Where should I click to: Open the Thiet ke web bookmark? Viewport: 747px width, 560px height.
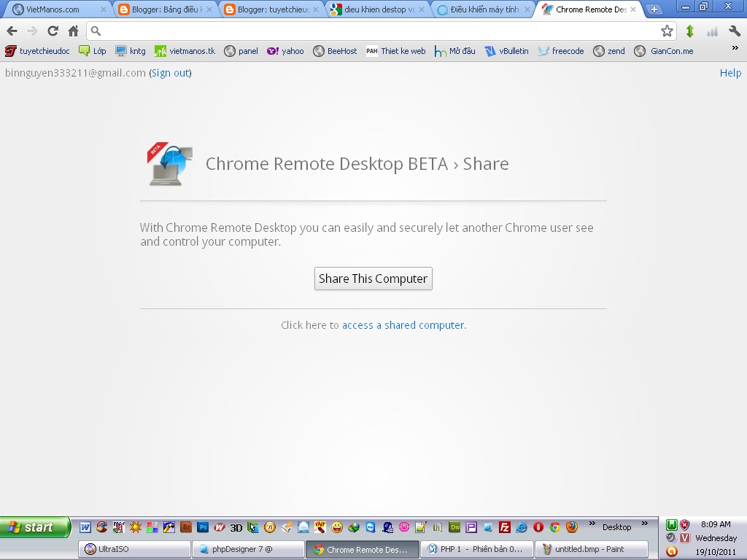click(x=395, y=51)
